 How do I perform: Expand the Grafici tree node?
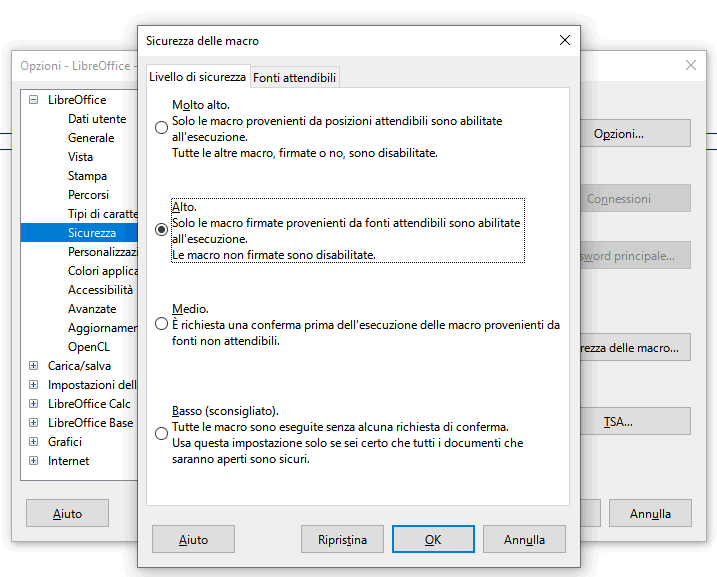(34, 442)
